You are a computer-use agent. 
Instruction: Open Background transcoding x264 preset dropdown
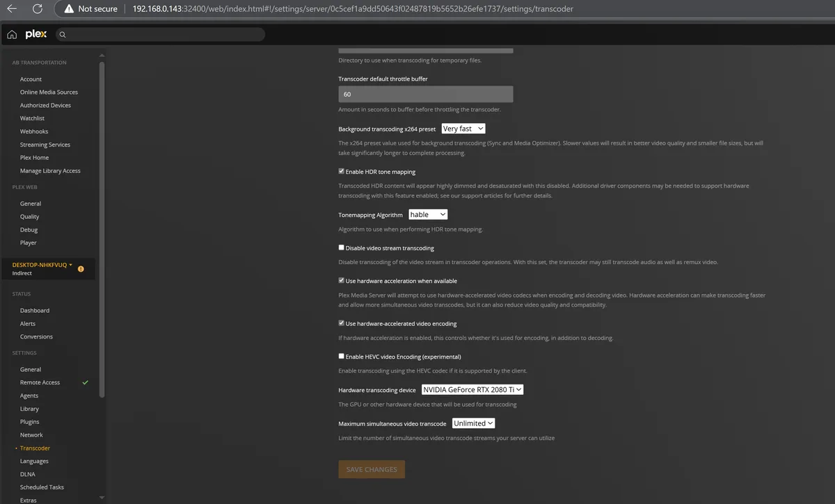point(463,129)
